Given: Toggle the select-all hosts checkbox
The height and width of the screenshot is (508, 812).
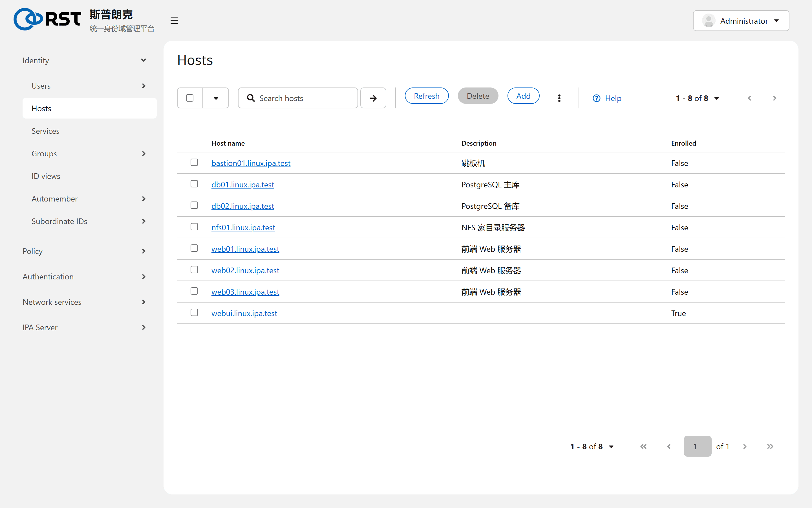Looking at the screenshot, I should pos(189,98).
